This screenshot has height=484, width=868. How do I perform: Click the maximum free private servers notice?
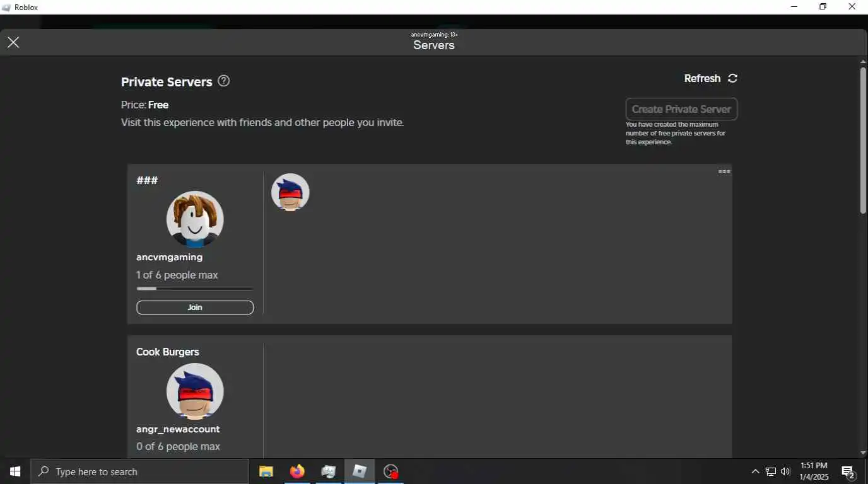[x=676, y=133]
